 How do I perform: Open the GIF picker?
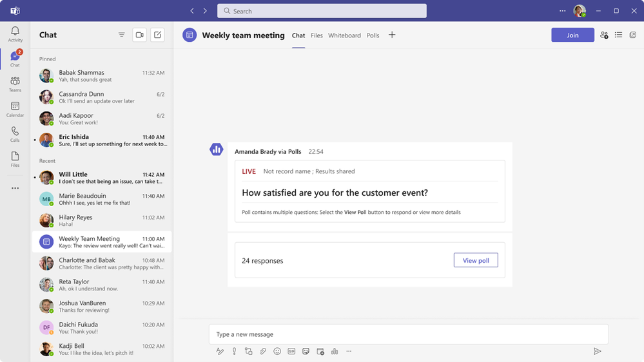pos(291,351)
